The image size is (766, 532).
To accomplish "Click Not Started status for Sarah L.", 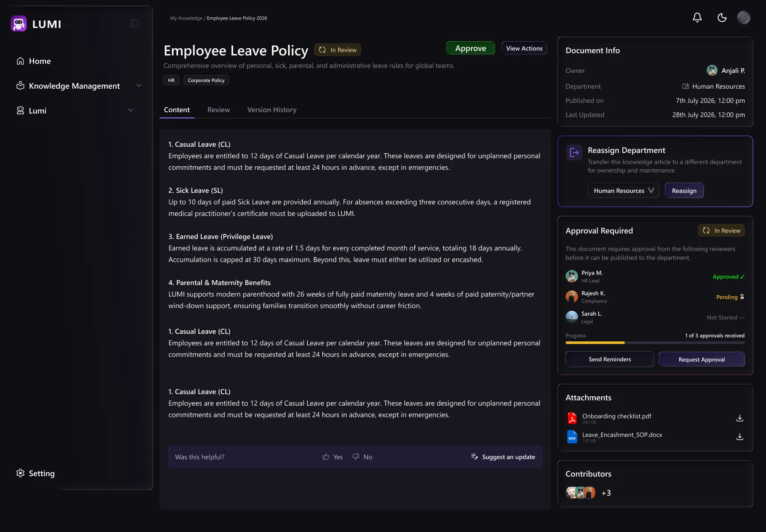I will pyautogui.click(x=726, y=317).
